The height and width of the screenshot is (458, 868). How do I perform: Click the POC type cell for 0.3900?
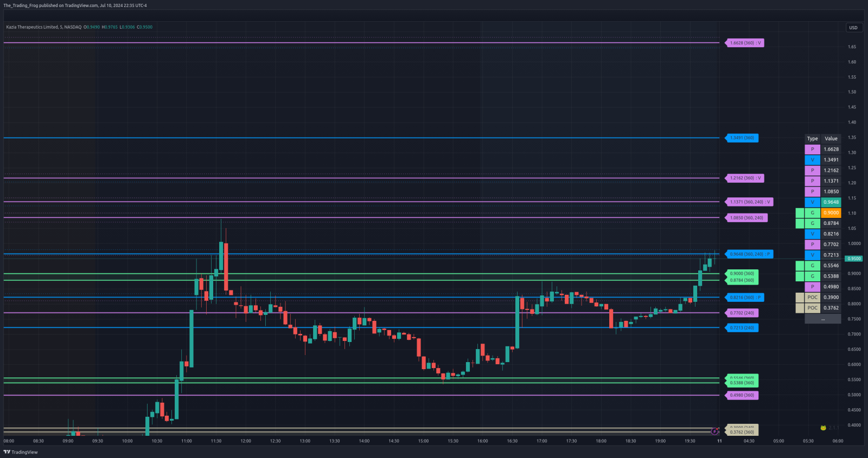coord(812,298)
